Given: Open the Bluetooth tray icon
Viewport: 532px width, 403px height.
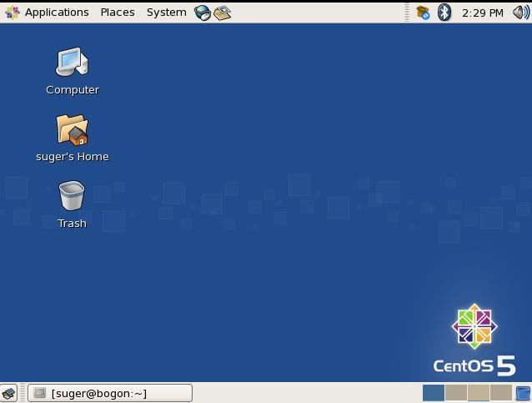Looking at the screenshot, I should (x=444, y=13).
